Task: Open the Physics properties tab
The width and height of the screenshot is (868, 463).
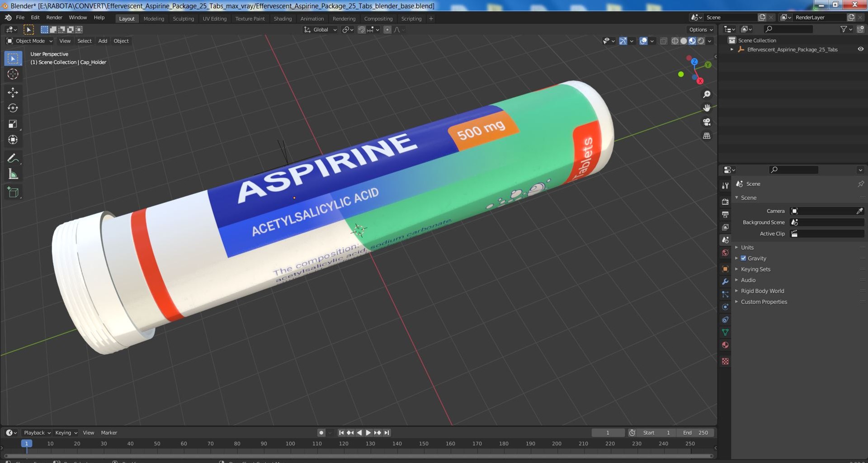Action: pyautogui.click(x=725, y=307)
